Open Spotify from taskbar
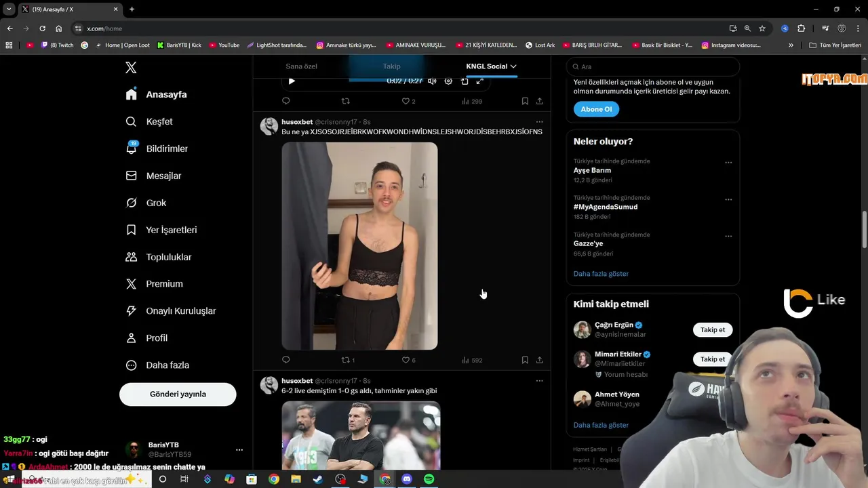868x488 pixels. click(429, 479)
